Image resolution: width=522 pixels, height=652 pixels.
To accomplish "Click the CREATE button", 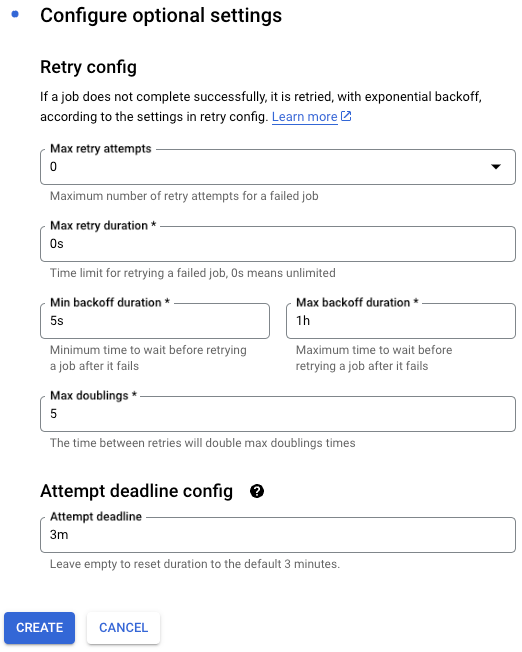I will pyautogui.click(x=40, y=627).
